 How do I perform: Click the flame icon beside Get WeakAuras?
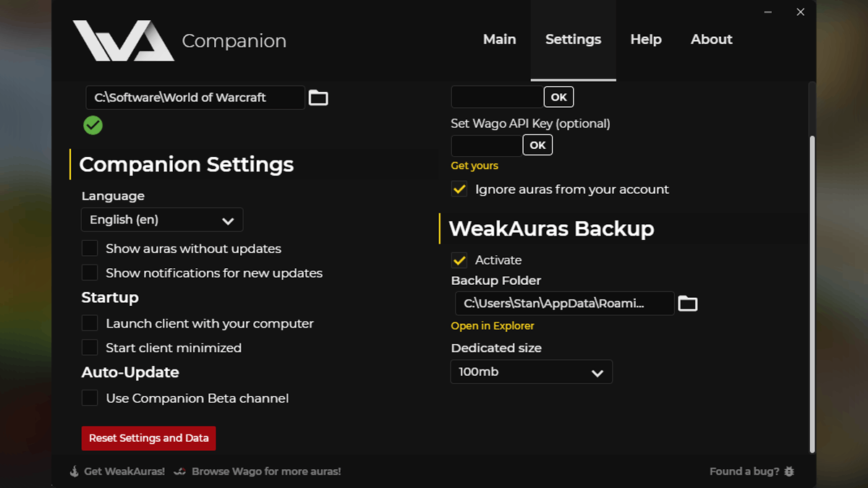(74, 471)
